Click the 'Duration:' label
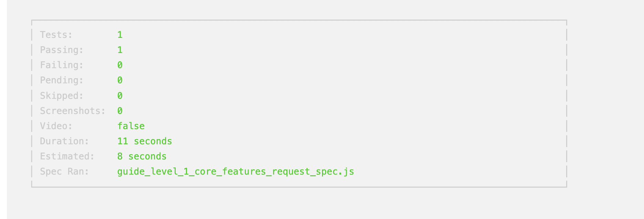 tap(64, 141)
